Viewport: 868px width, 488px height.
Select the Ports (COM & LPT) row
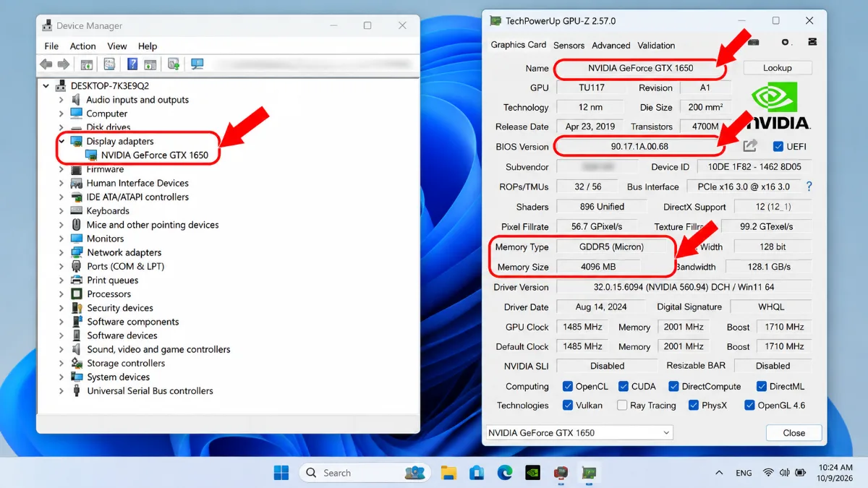pyautogui.click(x=126, y=266)
